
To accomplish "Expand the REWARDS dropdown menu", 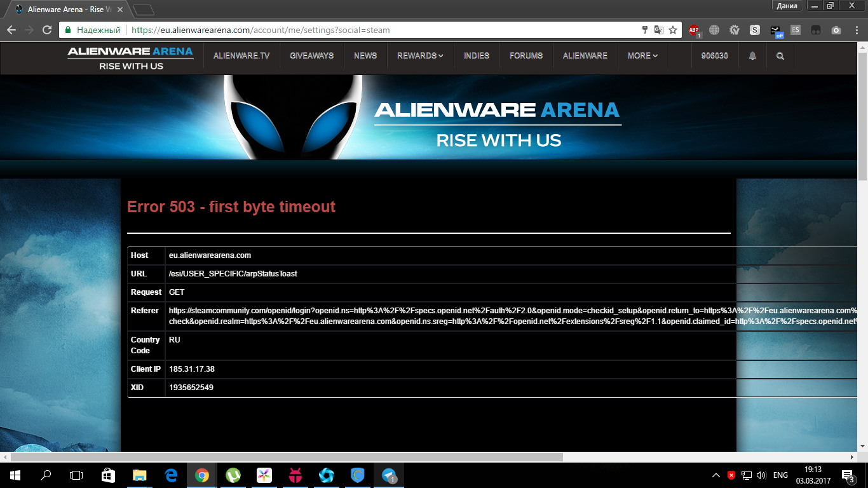I will [420, 56].
